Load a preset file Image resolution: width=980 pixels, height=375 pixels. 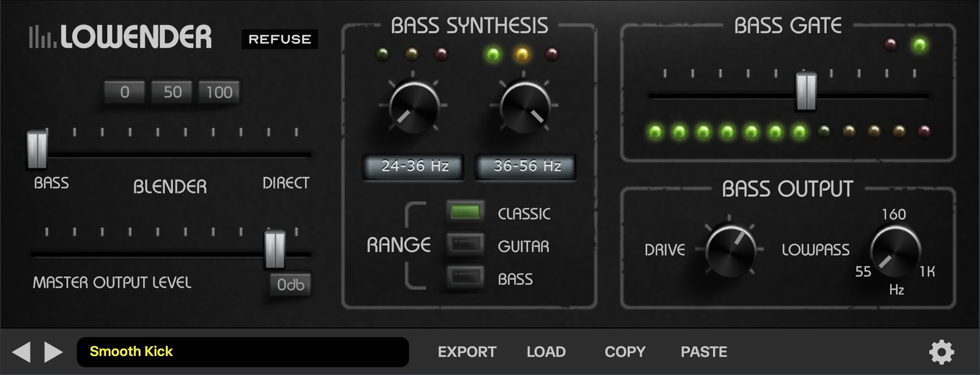tap(546, 352)
